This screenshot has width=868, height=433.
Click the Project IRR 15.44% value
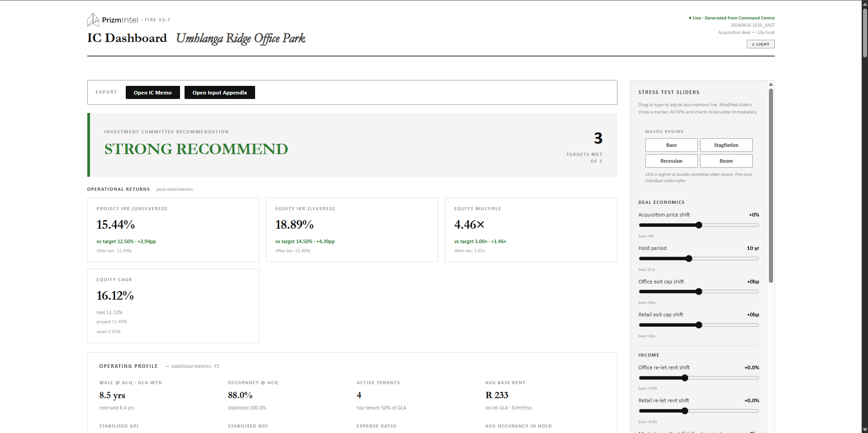(115, 225)
